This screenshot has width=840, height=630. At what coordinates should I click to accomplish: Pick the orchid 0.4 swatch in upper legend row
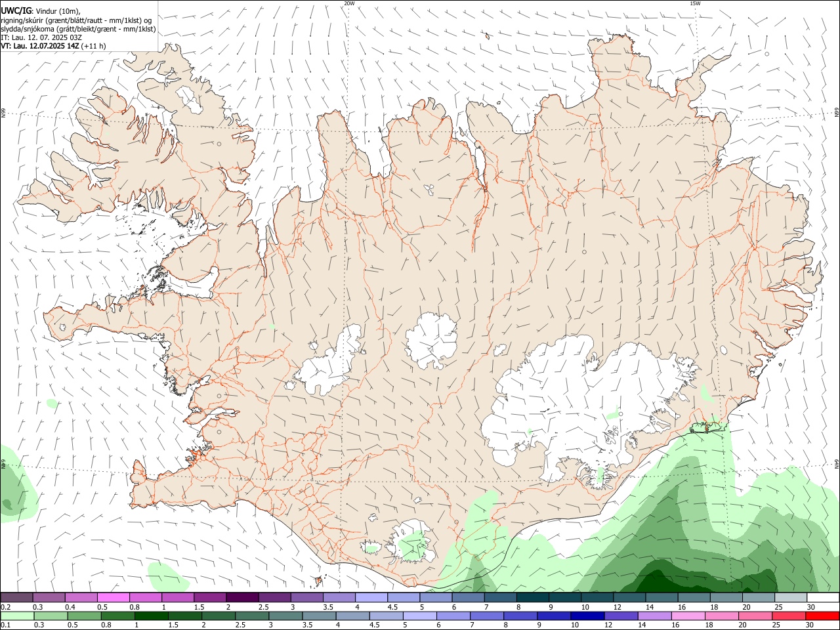(x=81, y=598)
